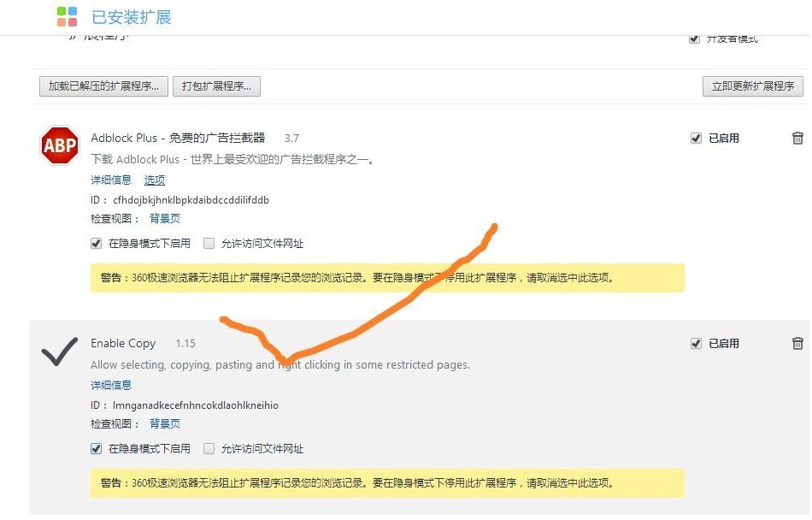This screenshot has width=812, height=520.
Task: Click the version number 3.7
Action: tap(291, 139)
